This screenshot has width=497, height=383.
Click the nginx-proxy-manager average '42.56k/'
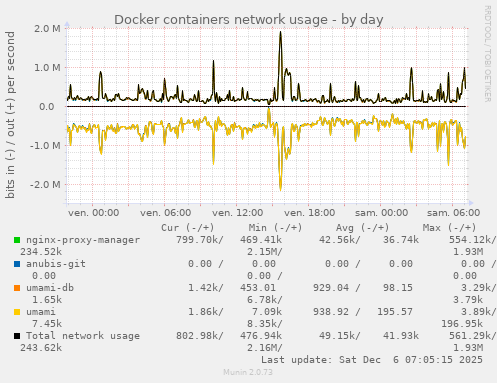pyautogui.click(x=340, y=240)
